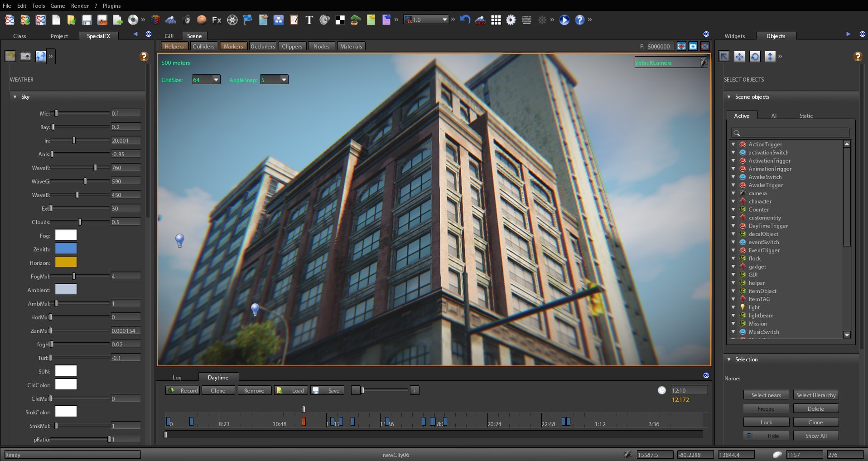Expand the light entry in Scene objects
Viewport: 868px width, 461px height.
pos(734,307)
